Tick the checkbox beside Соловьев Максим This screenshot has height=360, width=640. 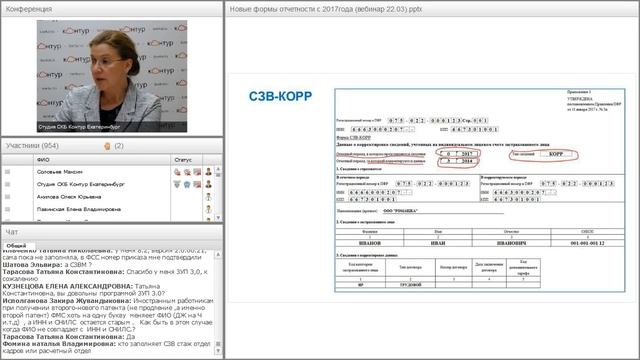point(7,172)
